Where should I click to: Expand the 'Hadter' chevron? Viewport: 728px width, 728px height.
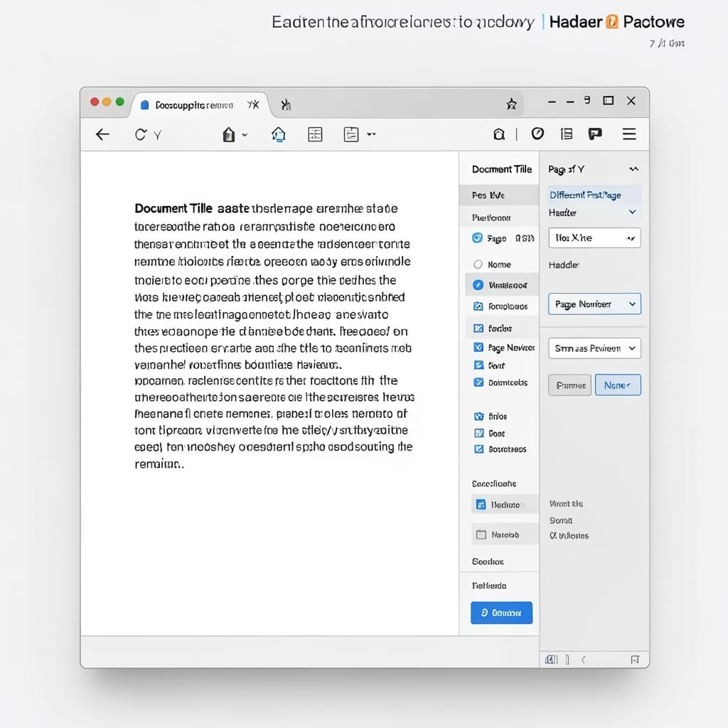point(632,212)
